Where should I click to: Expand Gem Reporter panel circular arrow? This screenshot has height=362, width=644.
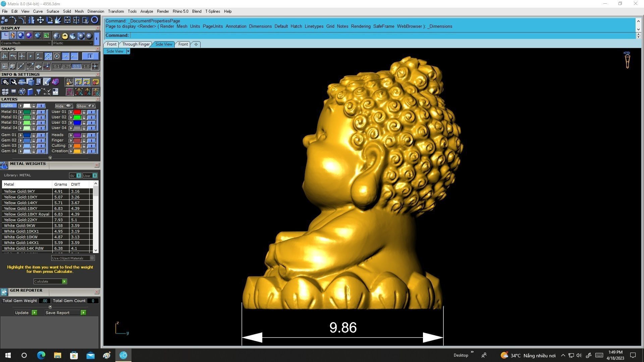tap(50, 307)
